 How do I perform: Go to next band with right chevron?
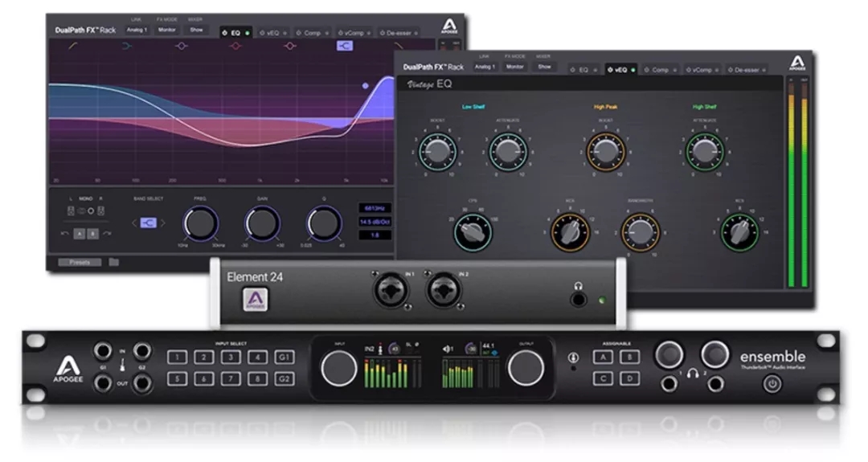163,223
